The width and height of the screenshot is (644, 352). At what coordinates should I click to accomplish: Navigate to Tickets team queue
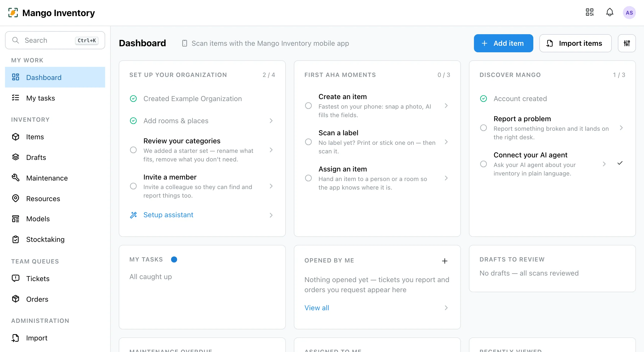tap(55, 278)
